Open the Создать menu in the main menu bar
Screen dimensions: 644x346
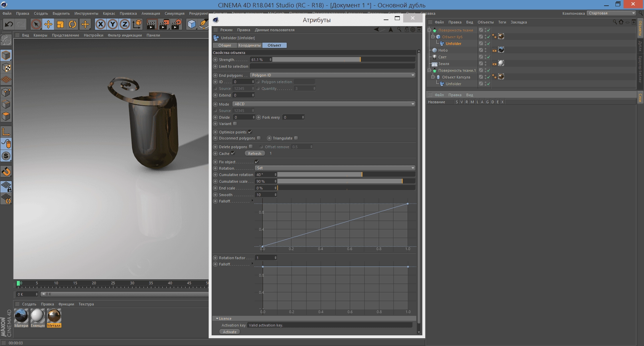pos(41,13)
